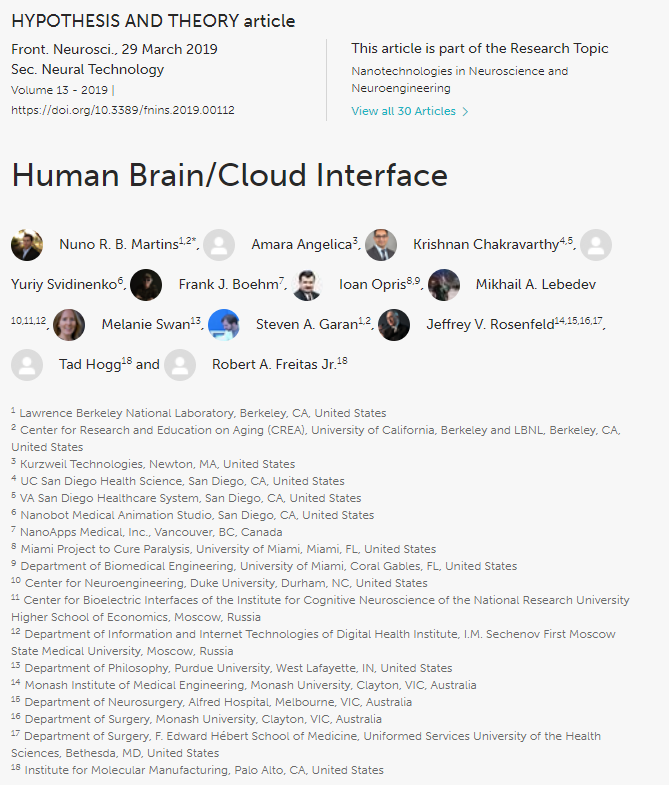This screenshot has height=785, width=669.
Task: Click UC San Diego Health Science affiliation
Action: pyautogui.click(x=178, y=481)
